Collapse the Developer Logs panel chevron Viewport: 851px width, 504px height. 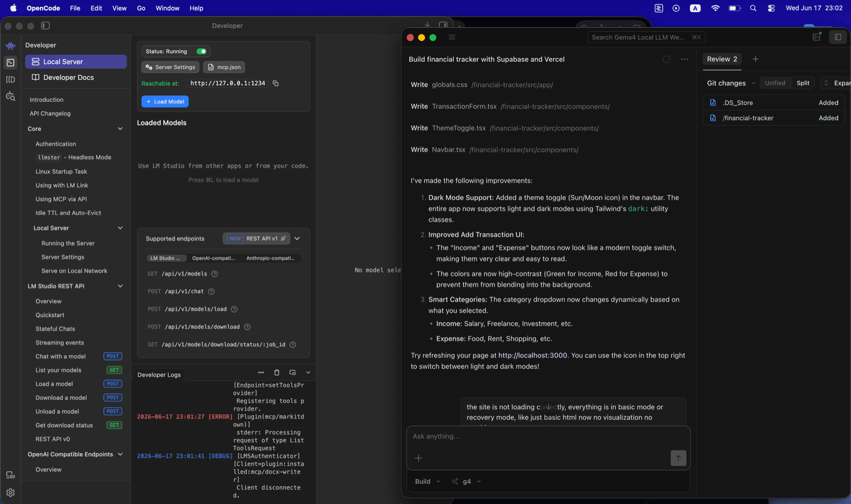(308, 373)
